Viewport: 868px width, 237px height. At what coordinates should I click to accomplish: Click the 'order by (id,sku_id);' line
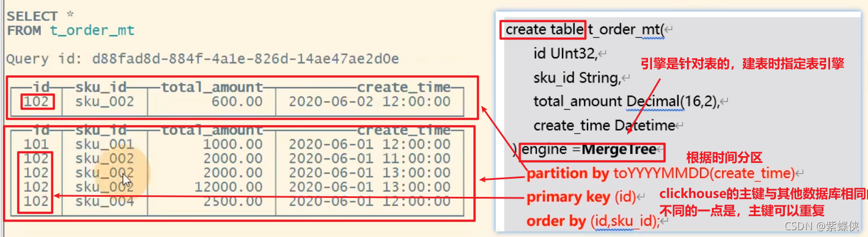coord(593,221)
